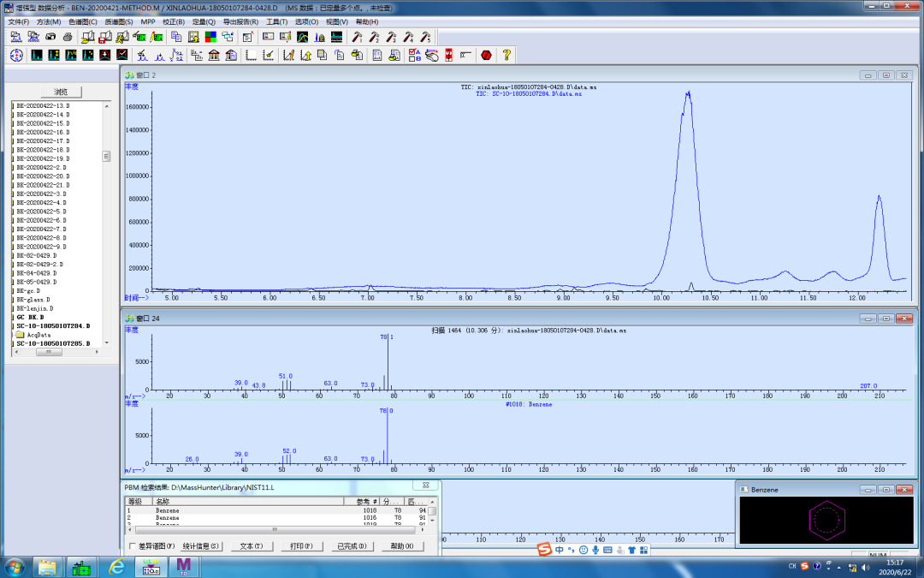Select file BK-lenjin.D in list
The width and height of the screenshot is (924, 578).
35,308
